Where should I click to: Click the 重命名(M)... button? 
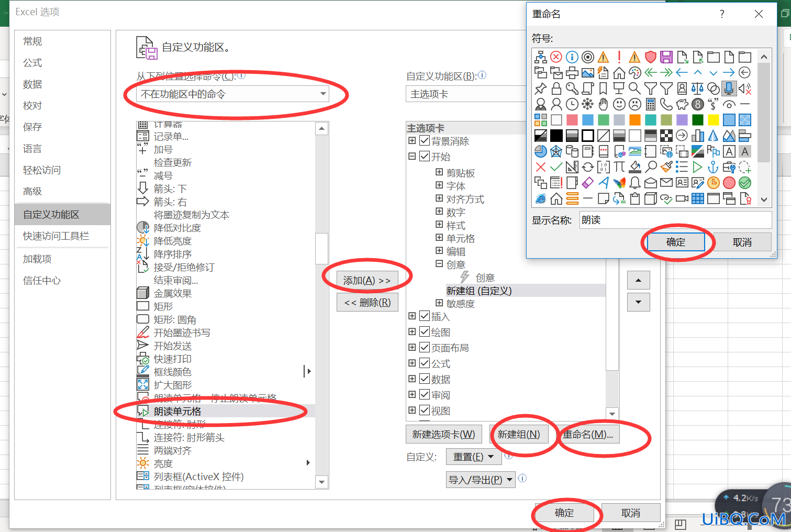[588, 435]
